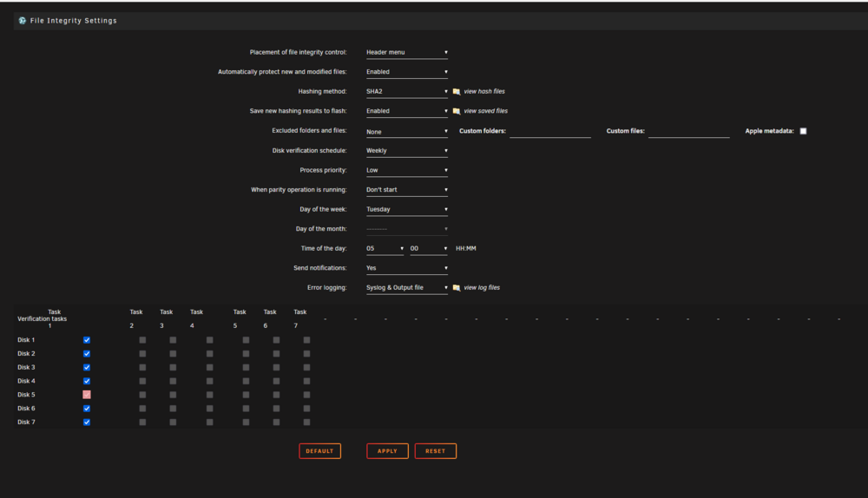Click the HH:MM label

[466, 248]
